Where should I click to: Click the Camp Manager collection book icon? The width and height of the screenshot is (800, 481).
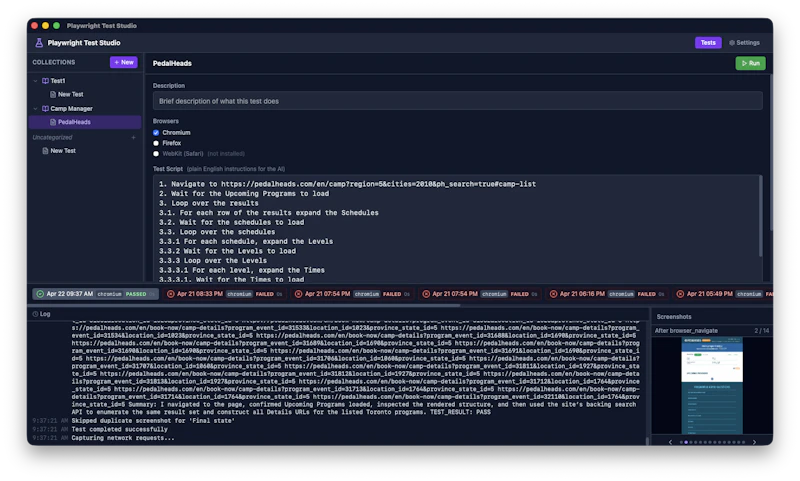pyautogui.click(x=45, y=109)
